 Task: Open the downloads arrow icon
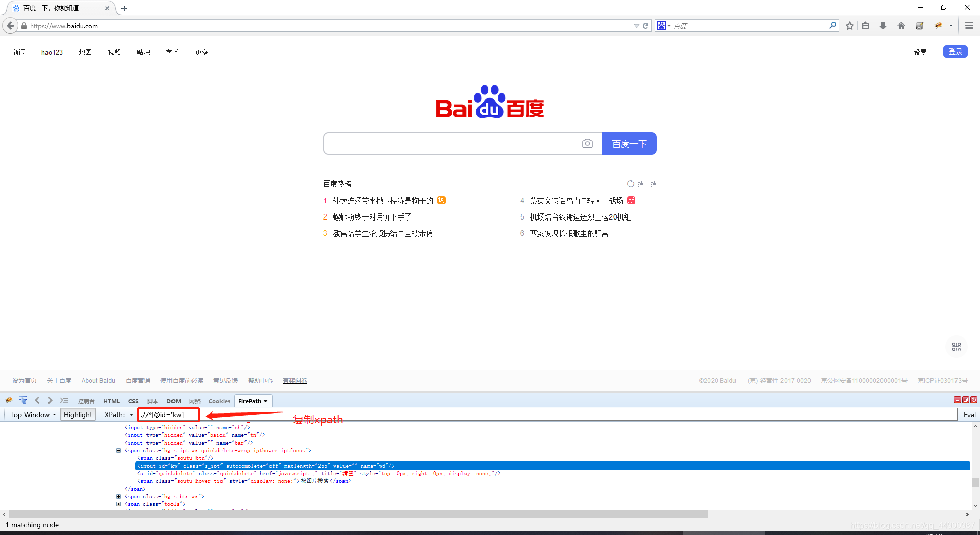pyautogui.click(x=883, y=26)
